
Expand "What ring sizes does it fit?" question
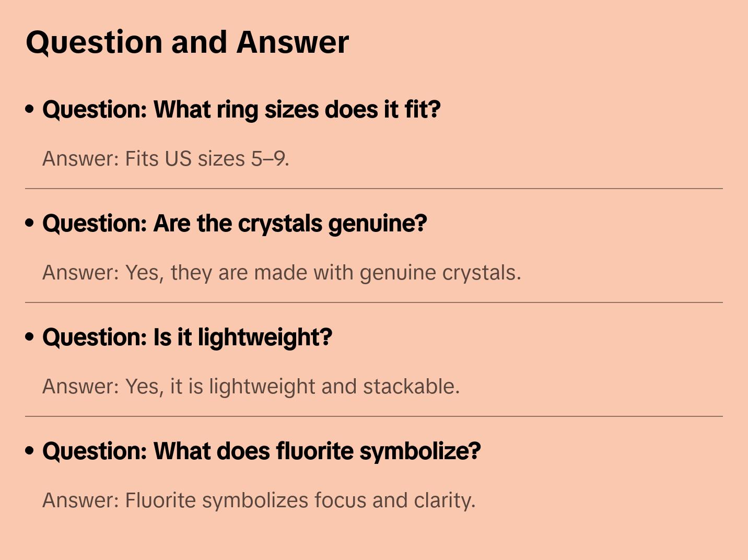[241, 110]
